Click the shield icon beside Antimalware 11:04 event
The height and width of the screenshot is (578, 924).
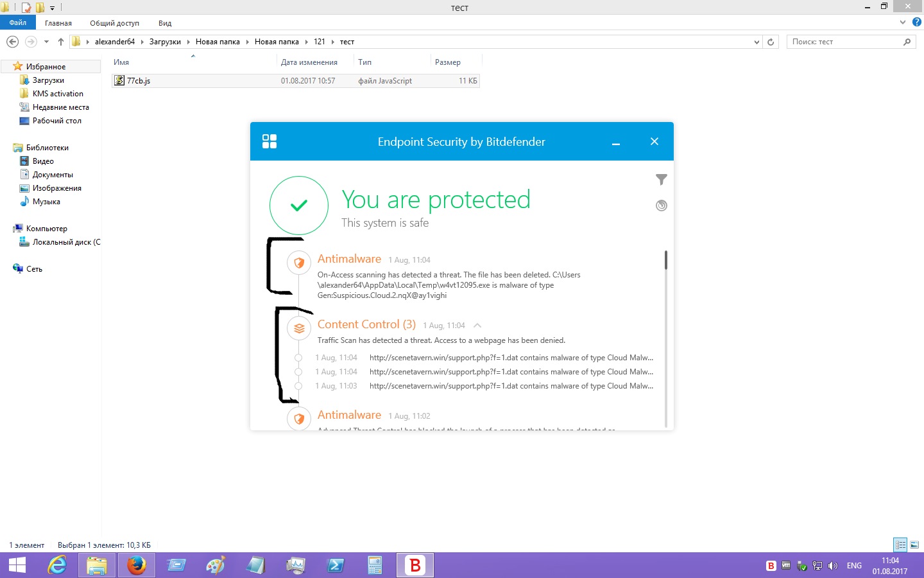click(299, 263)
